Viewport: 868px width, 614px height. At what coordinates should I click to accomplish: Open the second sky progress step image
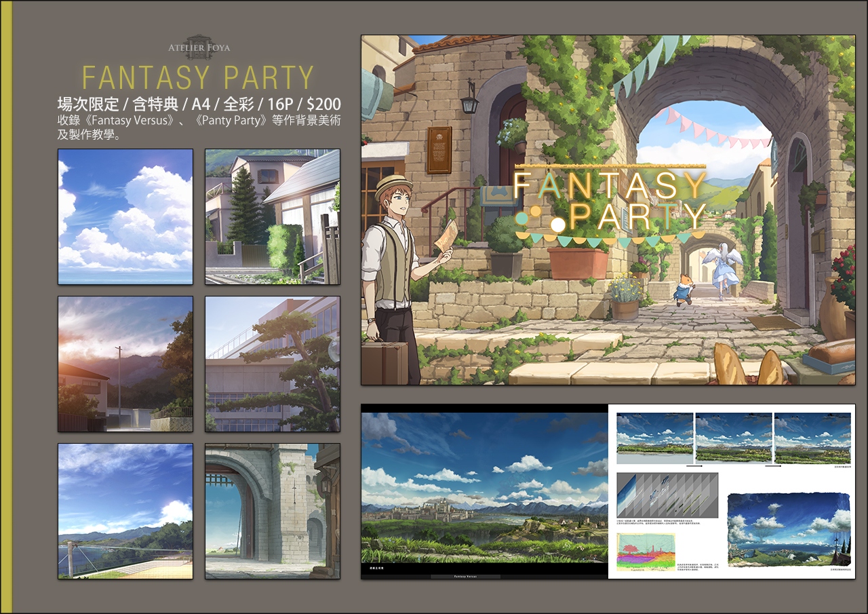tap(734, 438)
